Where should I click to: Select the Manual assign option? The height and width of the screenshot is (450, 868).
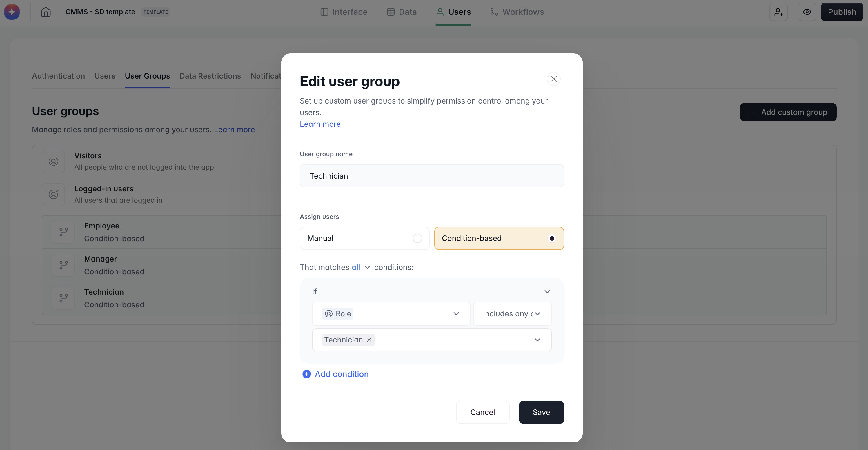tap(364, 238)
